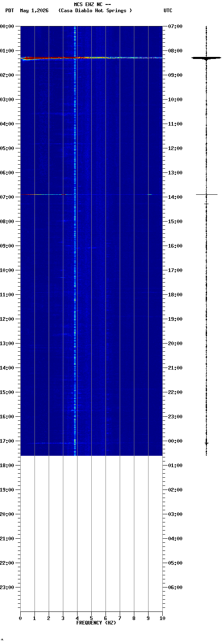Click the UTC time label 05:00
The image size is (224, 644).
point(175,563)
